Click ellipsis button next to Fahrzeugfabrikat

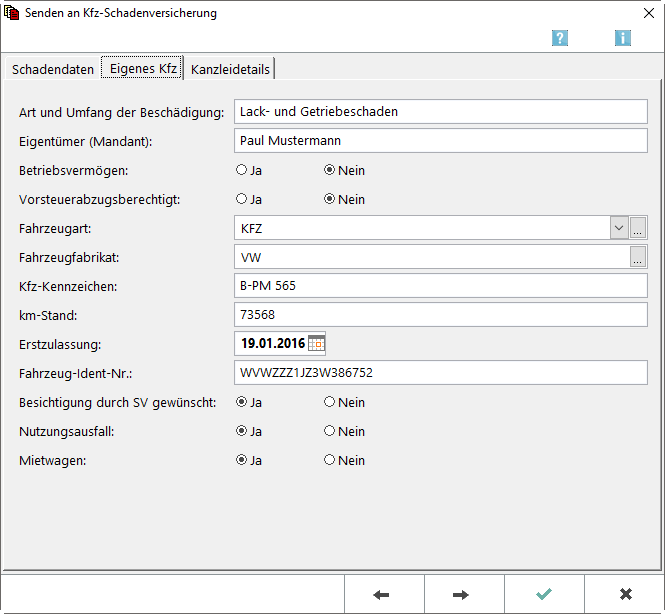(x=638, y=257)
